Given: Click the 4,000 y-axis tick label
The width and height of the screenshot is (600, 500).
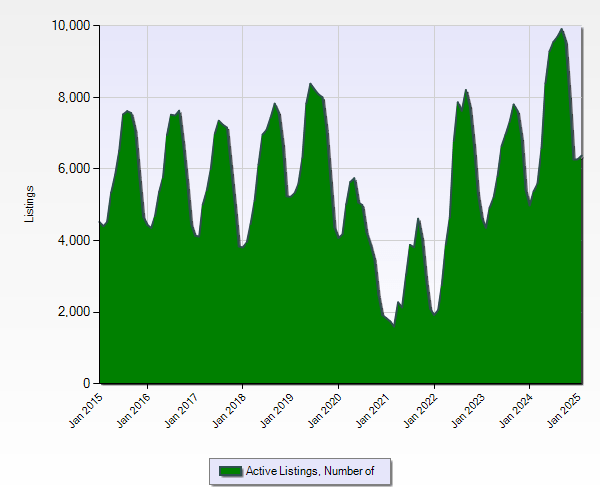Looking at the screenshot, I should click(74, 241).
